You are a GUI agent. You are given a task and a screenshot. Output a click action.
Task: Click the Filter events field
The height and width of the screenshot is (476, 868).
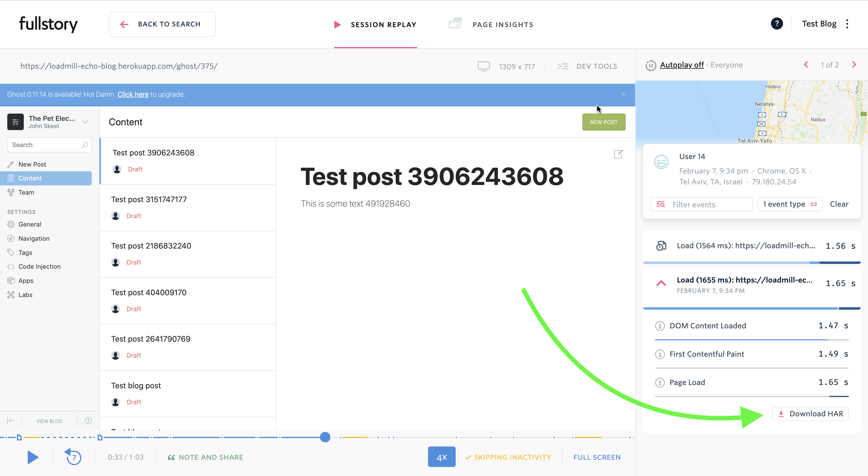click(701, 205)
